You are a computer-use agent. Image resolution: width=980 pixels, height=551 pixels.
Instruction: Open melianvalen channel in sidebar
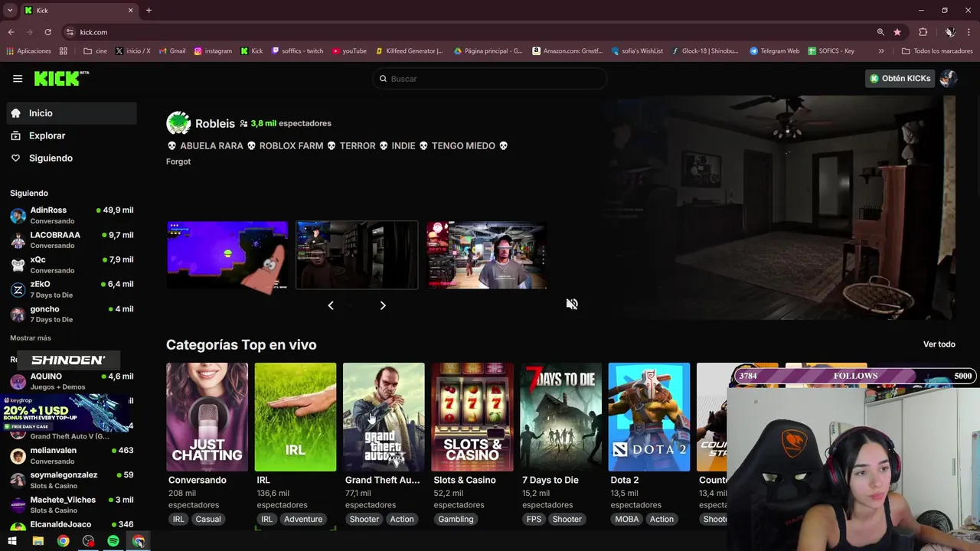(x=72, y=455)
